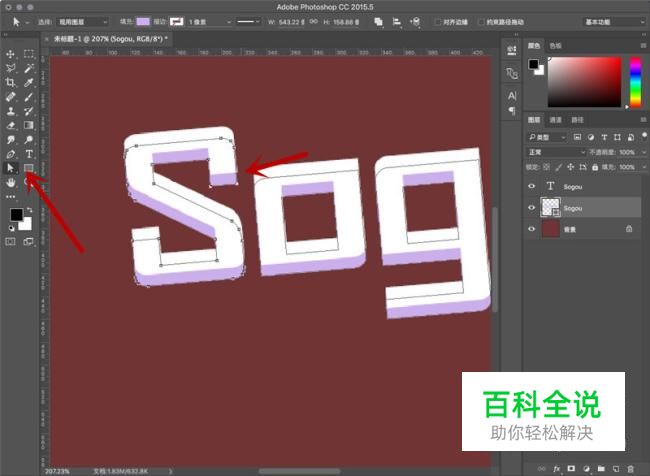Switch to the 色板 swatches tab

point(557,44)
